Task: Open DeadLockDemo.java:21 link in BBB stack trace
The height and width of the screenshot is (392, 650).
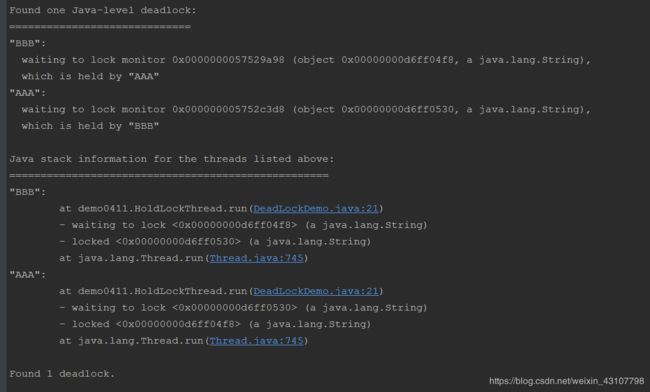Action: [x=316, y=208]
